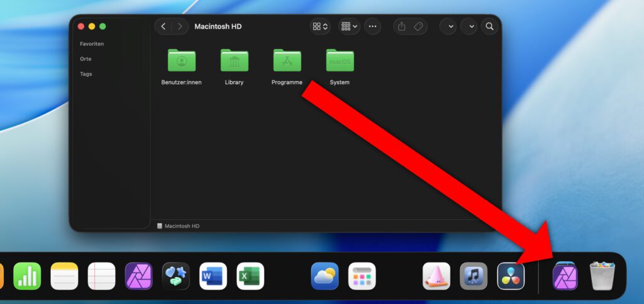
Task: Expand the grouping options dropdown
Action: [349, 26]
